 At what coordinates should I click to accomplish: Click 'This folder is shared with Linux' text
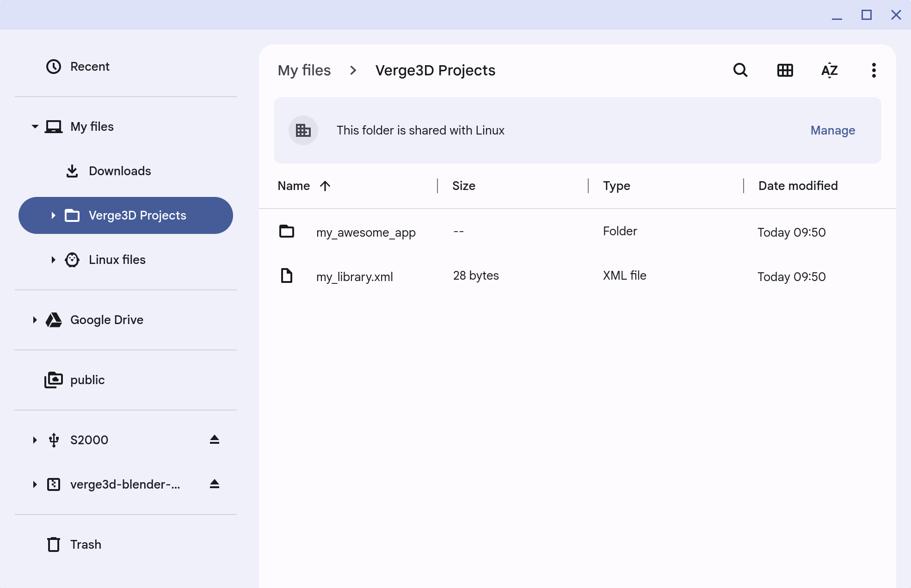(x=420, y=130)
